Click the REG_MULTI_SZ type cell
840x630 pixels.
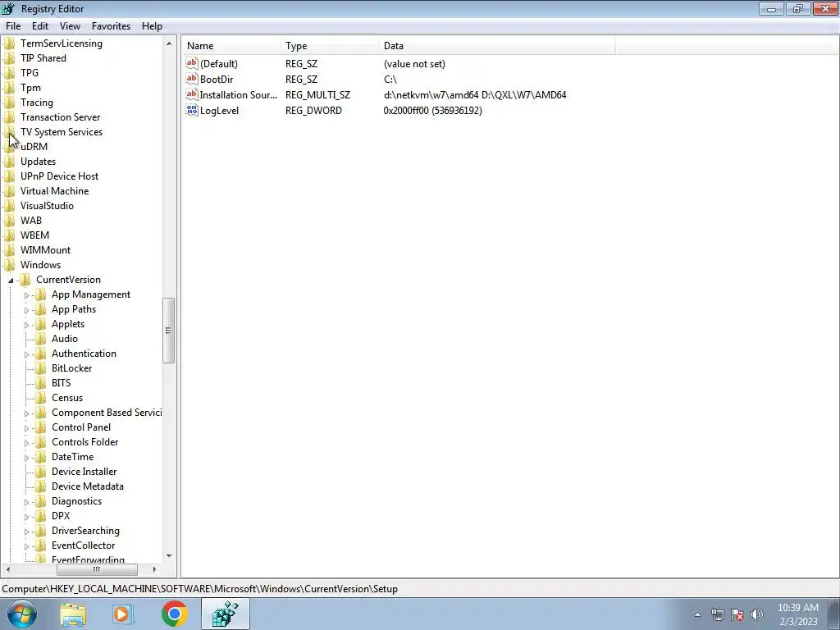coord(317,95)
